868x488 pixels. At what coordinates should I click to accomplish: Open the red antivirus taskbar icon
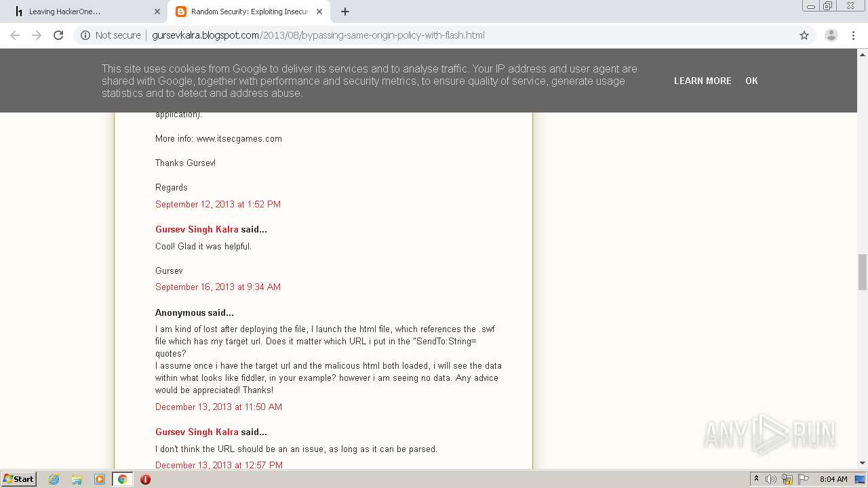pos(145,479)
